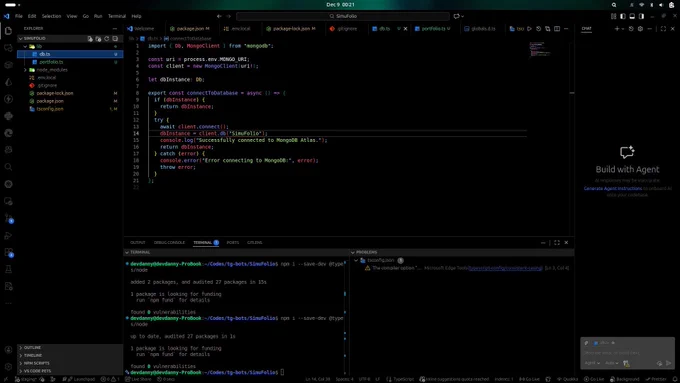Maximize the terminal panel size
Image resolution: width=680 pixels, height=383 pixels.
click(x=557, y=242)
